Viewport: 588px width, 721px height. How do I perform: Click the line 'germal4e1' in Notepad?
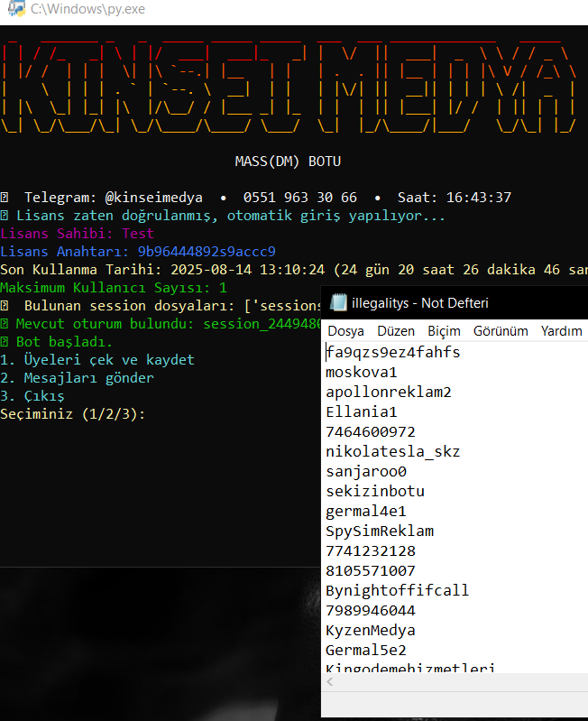click(365, 511)
